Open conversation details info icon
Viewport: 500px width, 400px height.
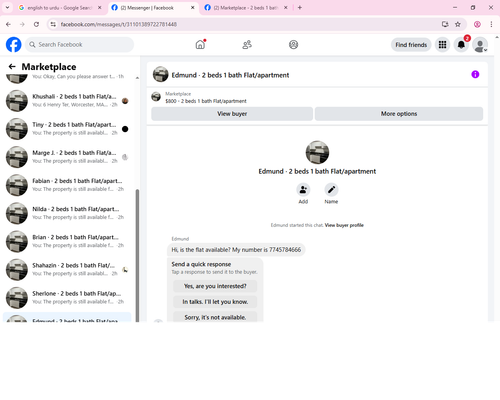[475, 74]
